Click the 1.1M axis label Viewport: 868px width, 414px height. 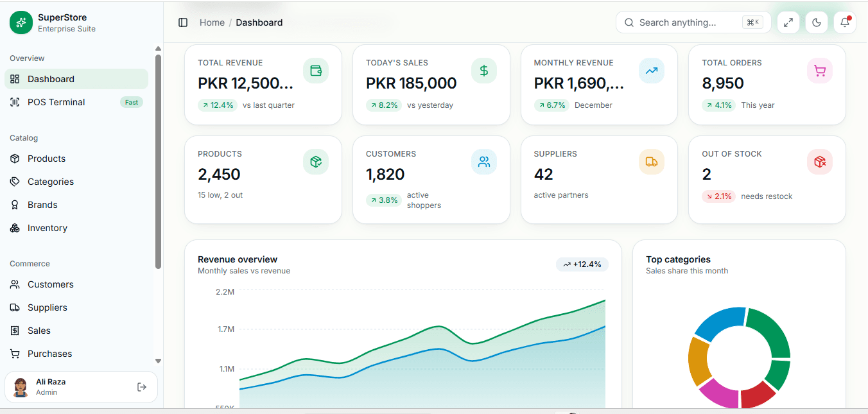click(227, 369)
